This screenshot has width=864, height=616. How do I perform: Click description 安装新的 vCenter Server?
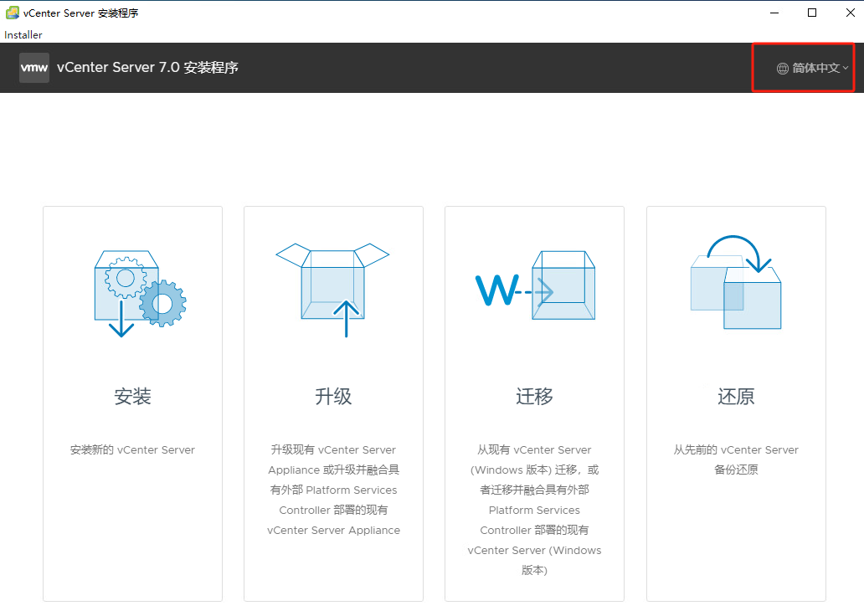click(132, 449)
